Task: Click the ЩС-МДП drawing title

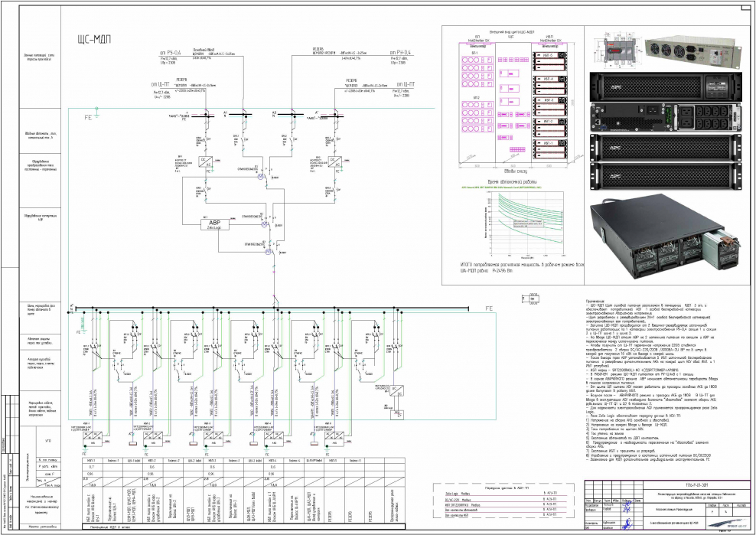Action: (96, 41)
